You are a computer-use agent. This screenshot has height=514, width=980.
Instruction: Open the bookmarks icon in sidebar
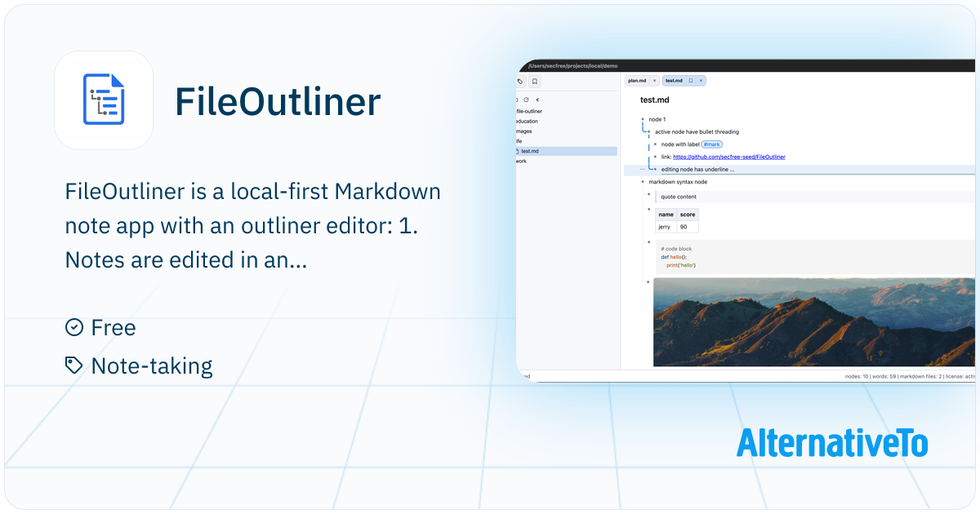click(x=534, y=81)
